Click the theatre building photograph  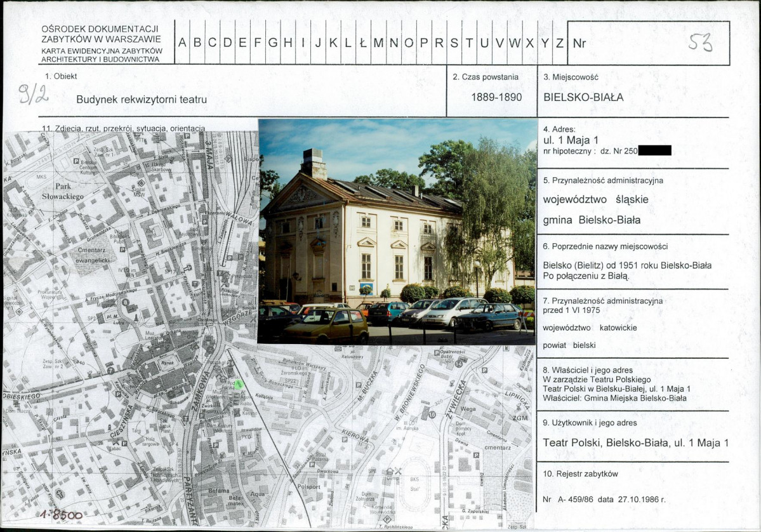pos(397,232)
